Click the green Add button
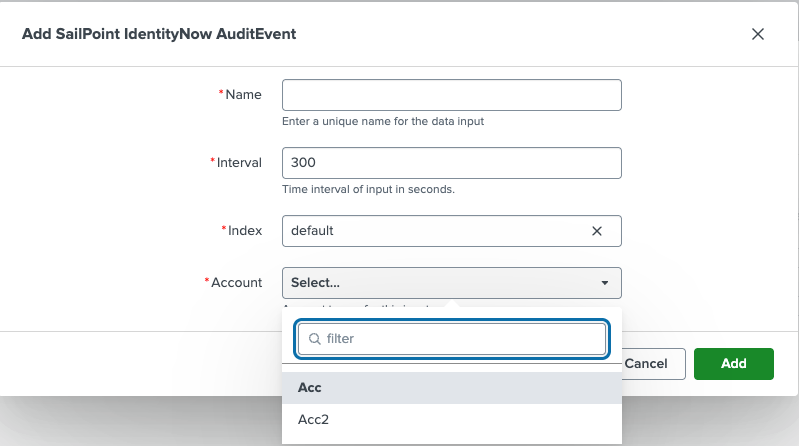The width and height of the screenshot is (799, 446). pos(734,364)
